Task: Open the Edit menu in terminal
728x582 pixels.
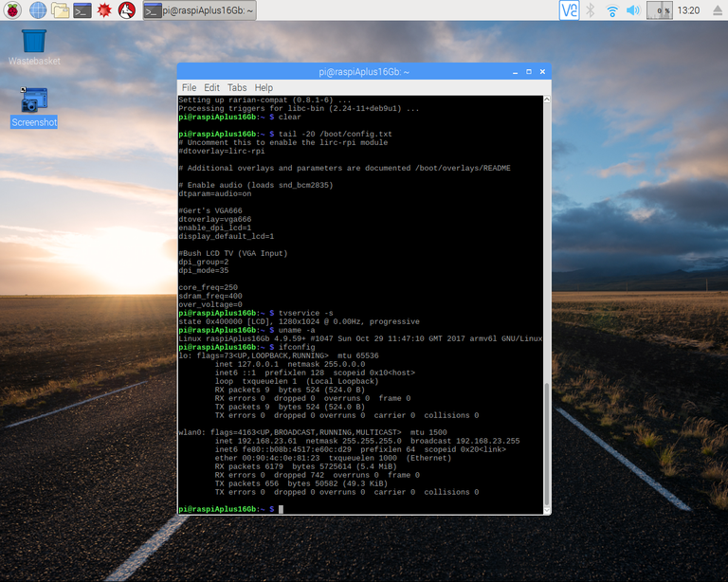Action: pyautogui.click(x=211, y=88)
